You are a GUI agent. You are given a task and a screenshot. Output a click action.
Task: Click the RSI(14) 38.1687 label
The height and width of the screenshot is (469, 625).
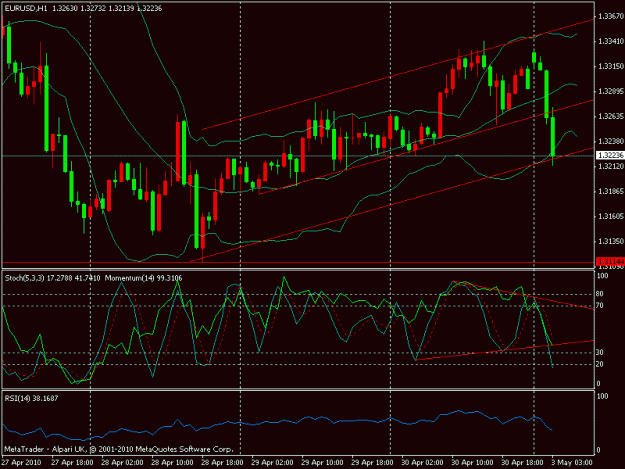click(31, 398)
